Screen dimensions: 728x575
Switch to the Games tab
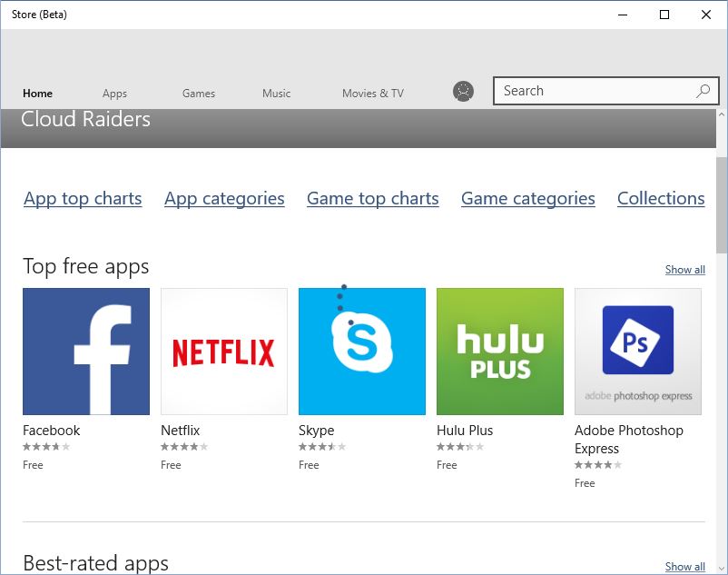(x=199, y=94)
